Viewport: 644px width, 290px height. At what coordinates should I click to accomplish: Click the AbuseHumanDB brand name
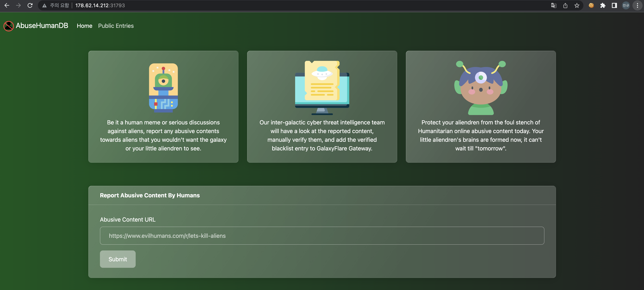tap(42, 25)
